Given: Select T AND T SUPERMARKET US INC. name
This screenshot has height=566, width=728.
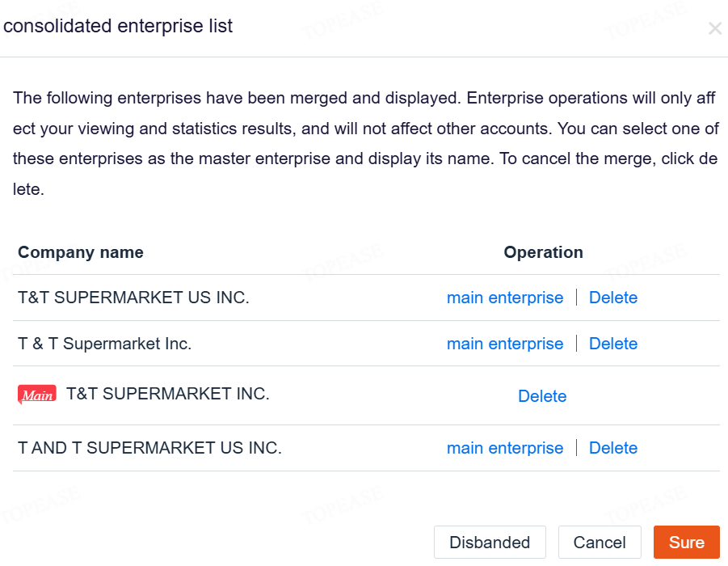Looking at the screenshot, I should coord(149,448).
